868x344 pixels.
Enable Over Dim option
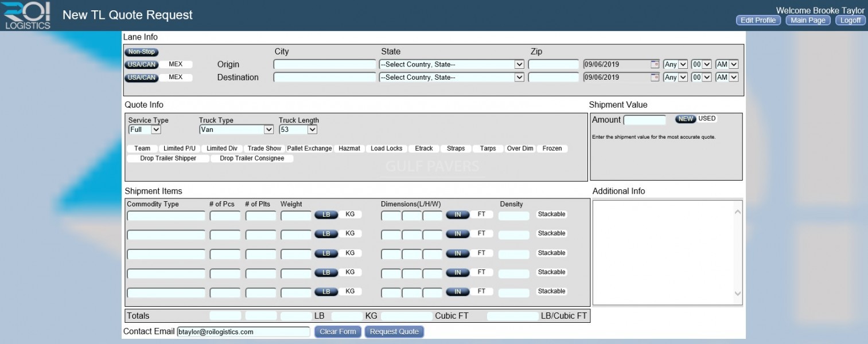520,148
